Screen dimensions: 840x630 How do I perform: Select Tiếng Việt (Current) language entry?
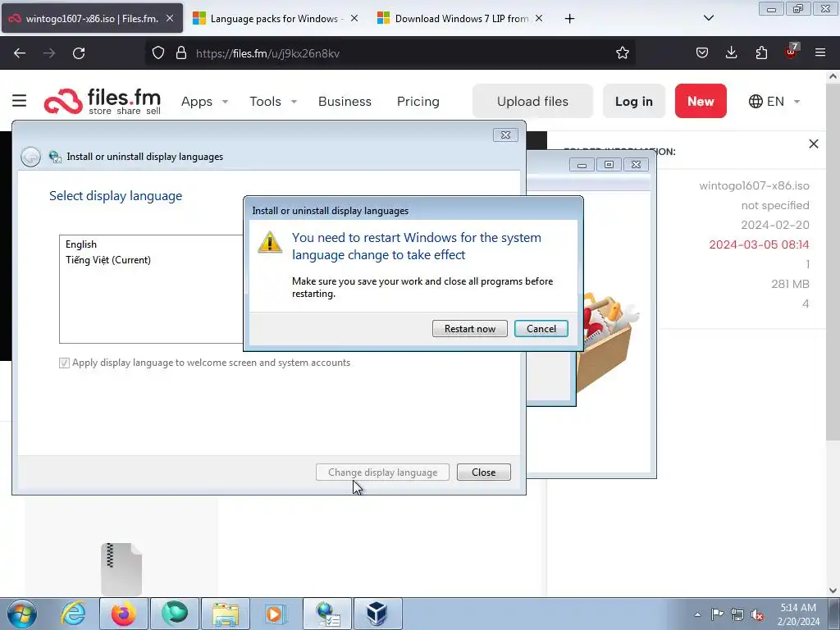click(x=108, y=260)
